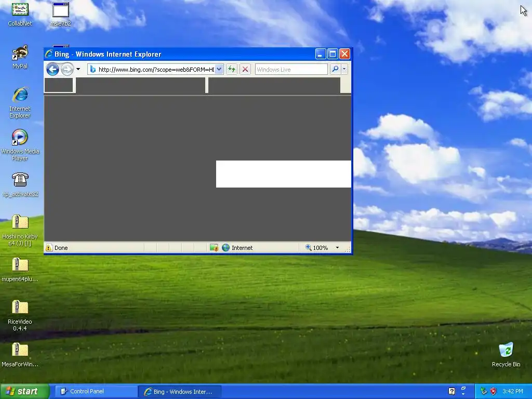Select the RiceVideo 0.4.4 zip folder

click(20, 316)
